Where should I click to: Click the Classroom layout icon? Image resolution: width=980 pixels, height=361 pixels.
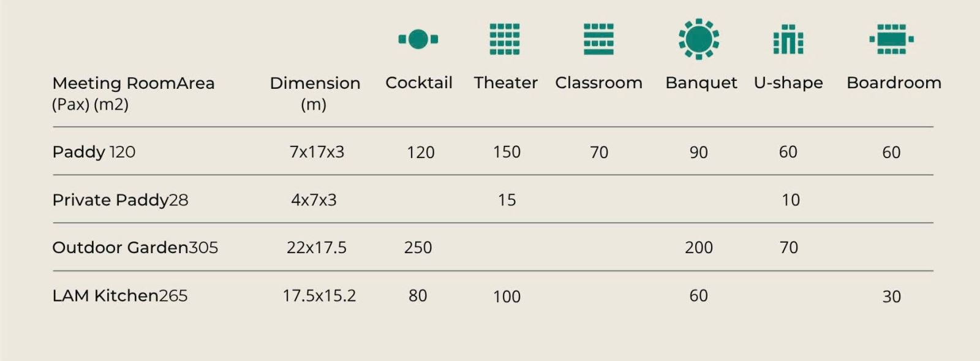pos(598,39)
